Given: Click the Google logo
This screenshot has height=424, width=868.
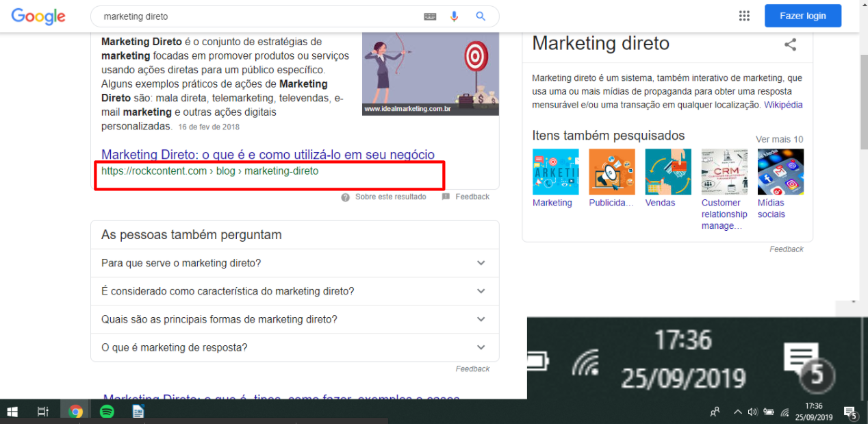Looking at the screenshot, I should pyautogui.click(x=38, y=16).
